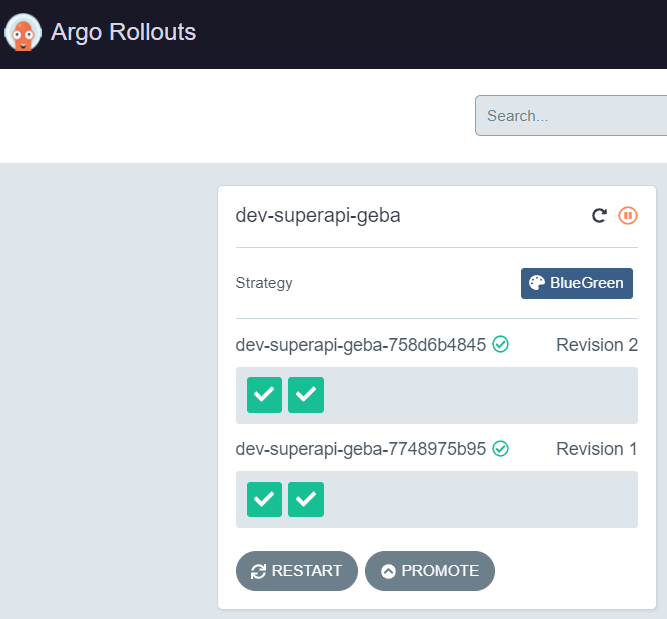This screenshot has height=619, width=667.
Task: Select replica set name dev-superapi-geba-758d6b4845
Action: (360, 345)
